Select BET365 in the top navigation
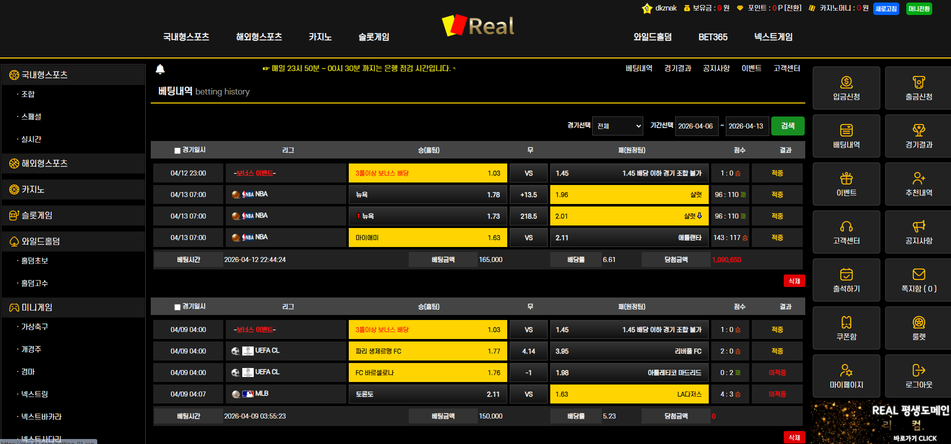 click(x=712, y=37)
